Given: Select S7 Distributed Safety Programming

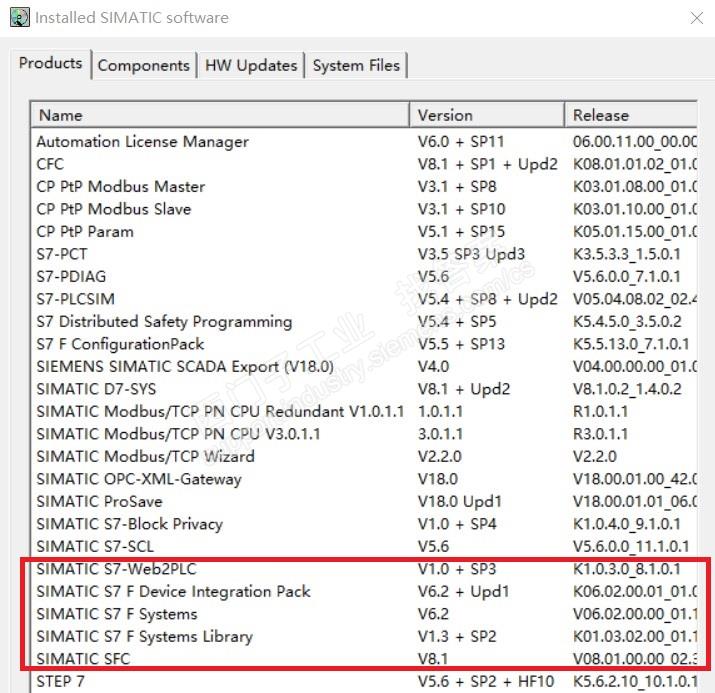Looking at the screenshot, I should point(164,322).
